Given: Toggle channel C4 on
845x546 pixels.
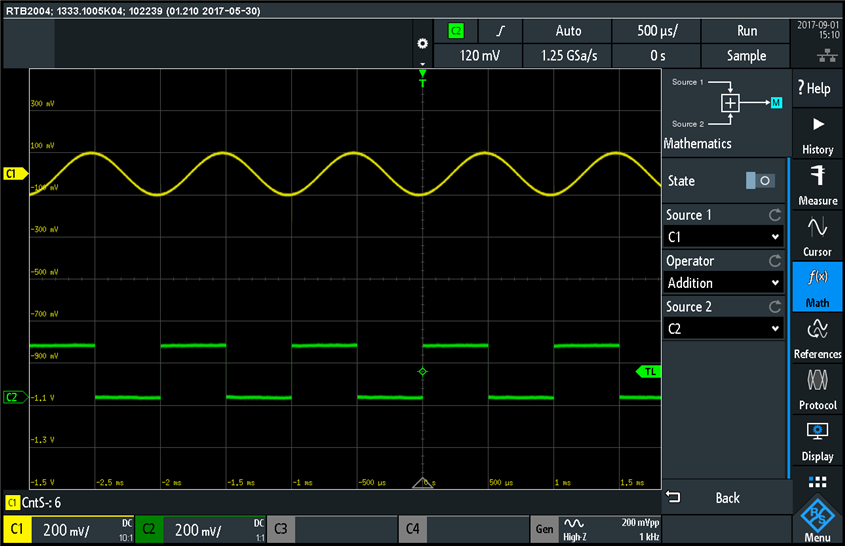Looking at the screenshot, I should pos(462,529).
